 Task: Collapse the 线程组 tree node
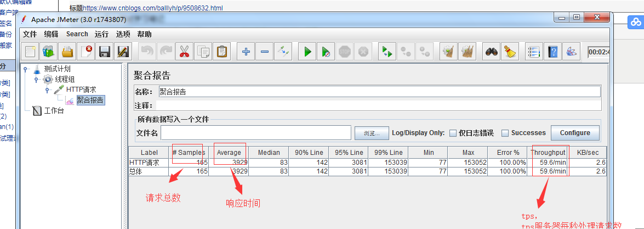pos(37,79)
